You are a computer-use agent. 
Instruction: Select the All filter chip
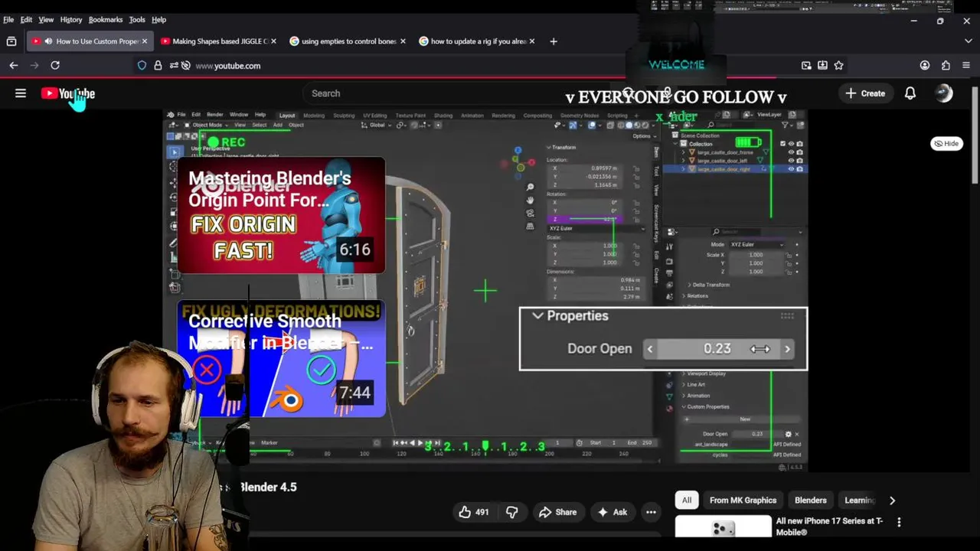[687, 500]
